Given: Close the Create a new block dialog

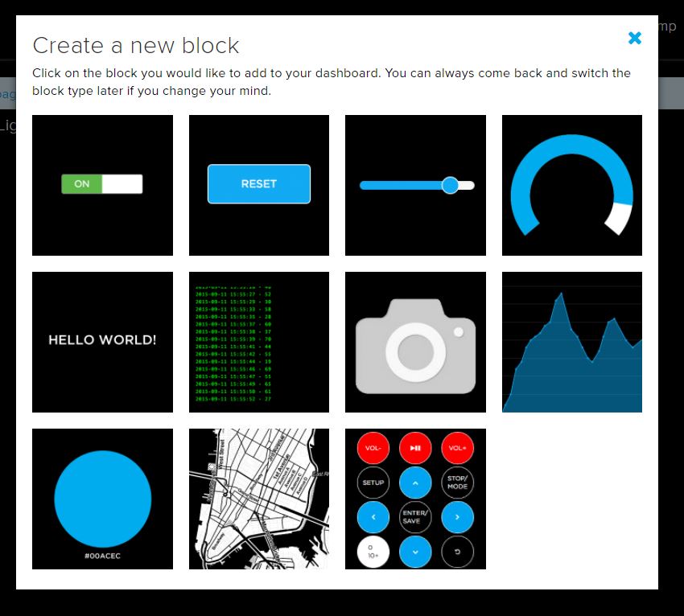Looking at the screenshot, I should coord(635,38).
